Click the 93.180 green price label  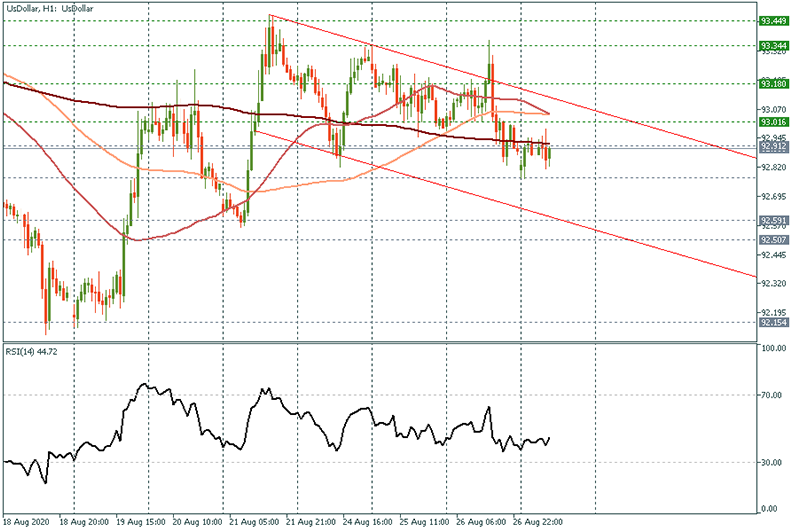[774, 85]
